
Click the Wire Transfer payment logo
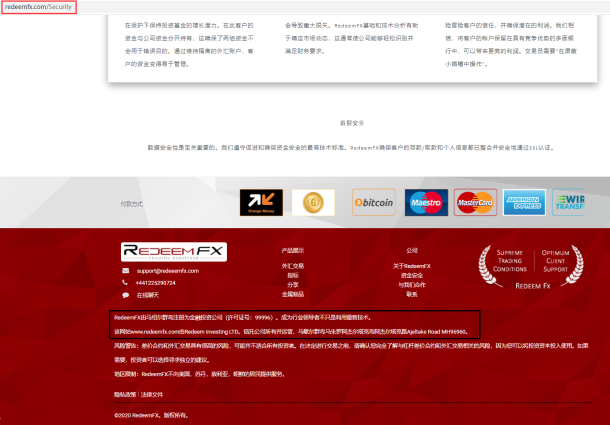coord(568,202)
